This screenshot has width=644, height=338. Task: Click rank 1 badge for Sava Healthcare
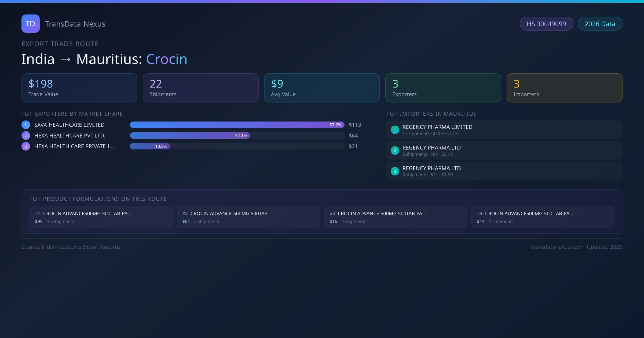26,125
